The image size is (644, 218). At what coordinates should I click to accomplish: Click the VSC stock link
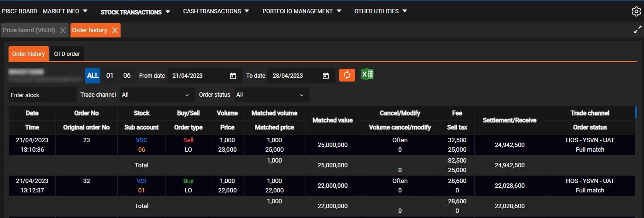[141, 140]
